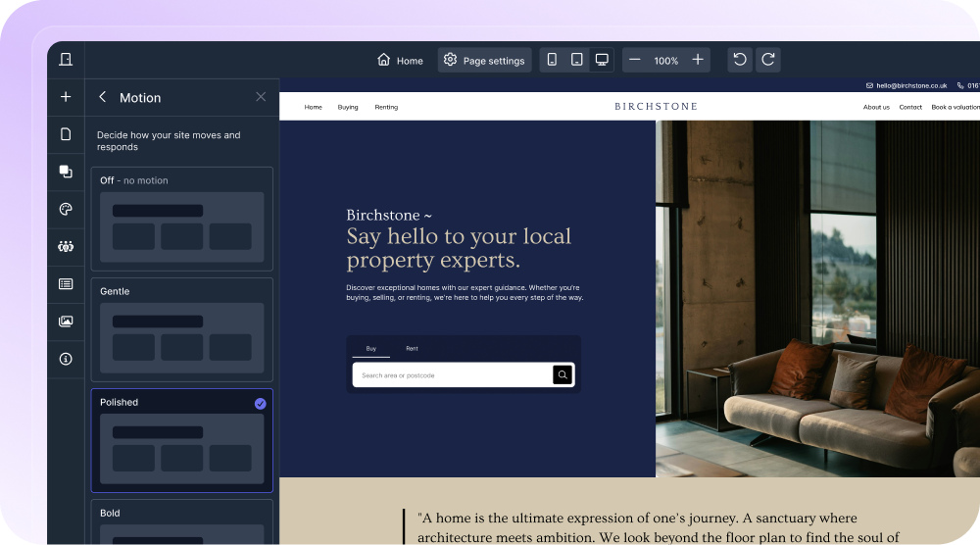
Task: Open the layers overlap icon in sidebar
Action: pos(66,172)
